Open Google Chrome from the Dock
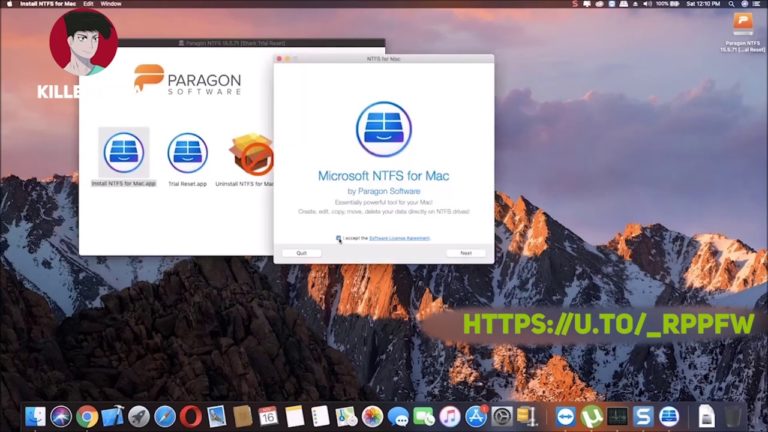Screen dimensions: 768x432 tap(87, 417)
